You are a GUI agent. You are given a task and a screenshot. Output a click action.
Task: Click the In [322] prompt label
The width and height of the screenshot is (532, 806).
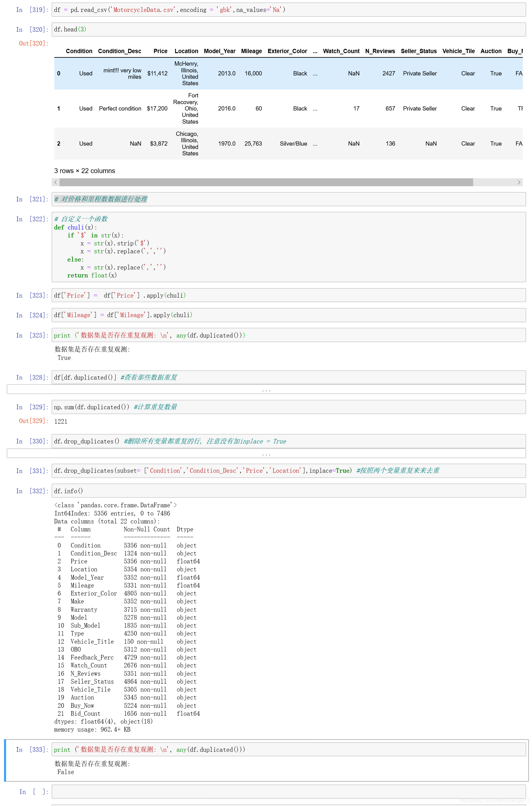click(32, 219)
